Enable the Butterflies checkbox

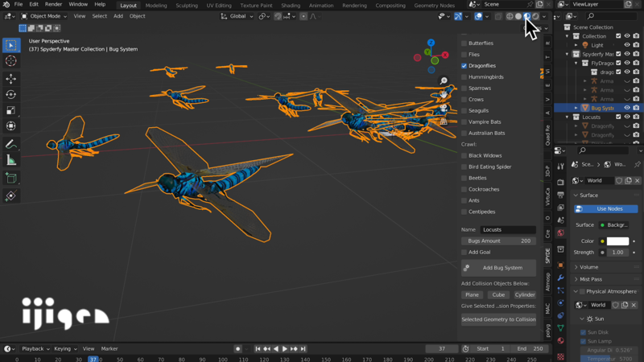point(464,43)
